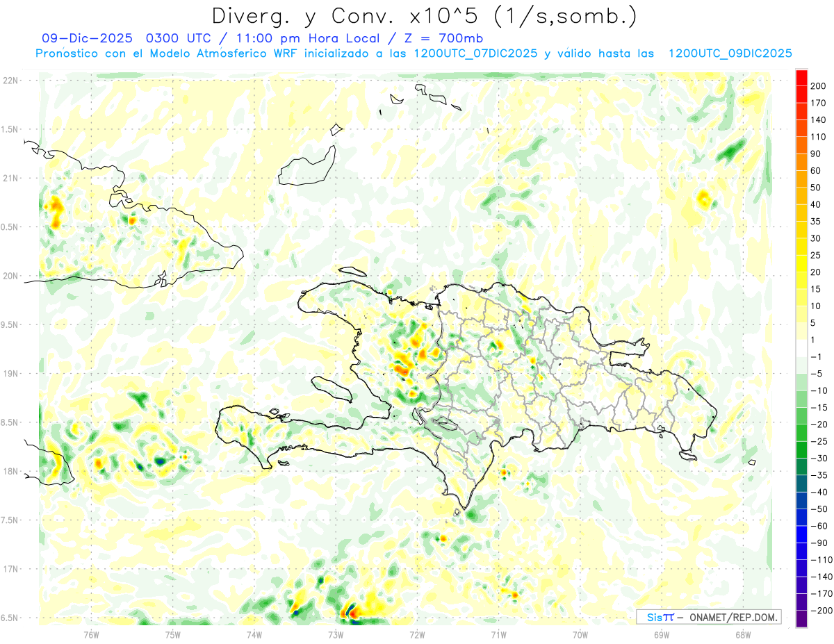
Task: Click the 8.5N latitude label
Action: (x=10, y=422)
